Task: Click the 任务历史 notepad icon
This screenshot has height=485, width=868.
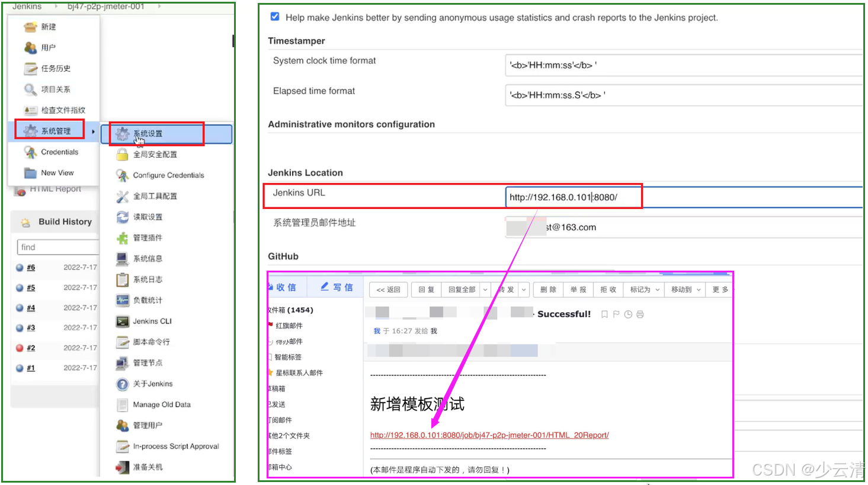Action: click(x=30, y=69)
